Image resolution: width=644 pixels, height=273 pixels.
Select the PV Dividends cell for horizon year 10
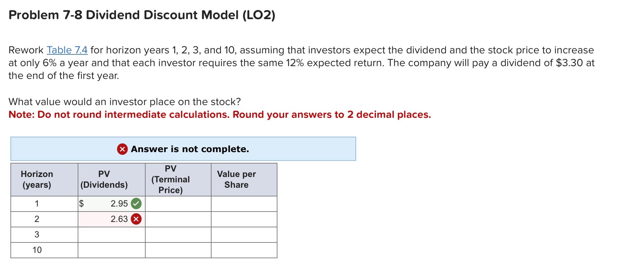[111, 249]
